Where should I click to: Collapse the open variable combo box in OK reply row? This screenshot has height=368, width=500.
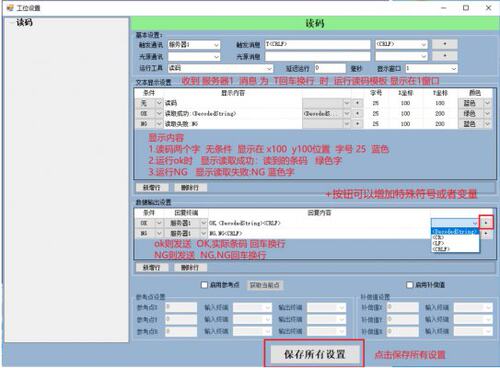pyautogui.click(x=475, y=223)
